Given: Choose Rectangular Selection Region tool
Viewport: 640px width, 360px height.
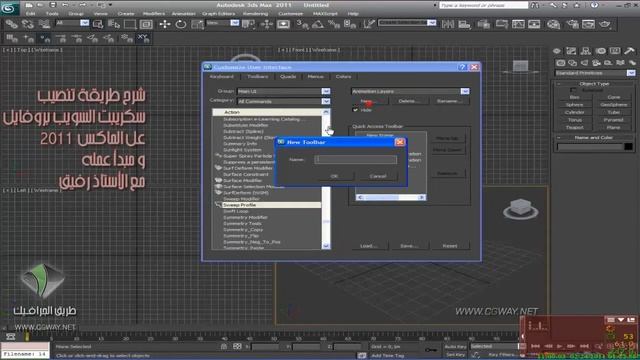Looking at the screenshot, I should (x=130, y=24).
